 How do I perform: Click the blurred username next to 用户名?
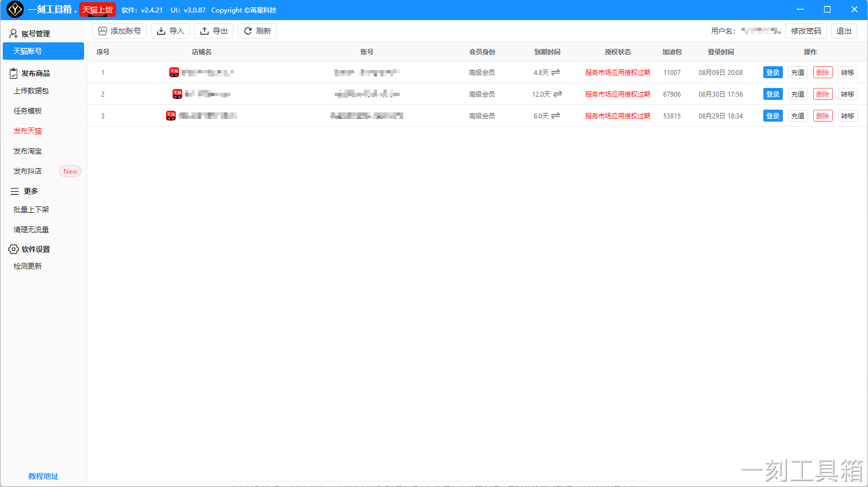pyautogui.click(x=761, y=31)
